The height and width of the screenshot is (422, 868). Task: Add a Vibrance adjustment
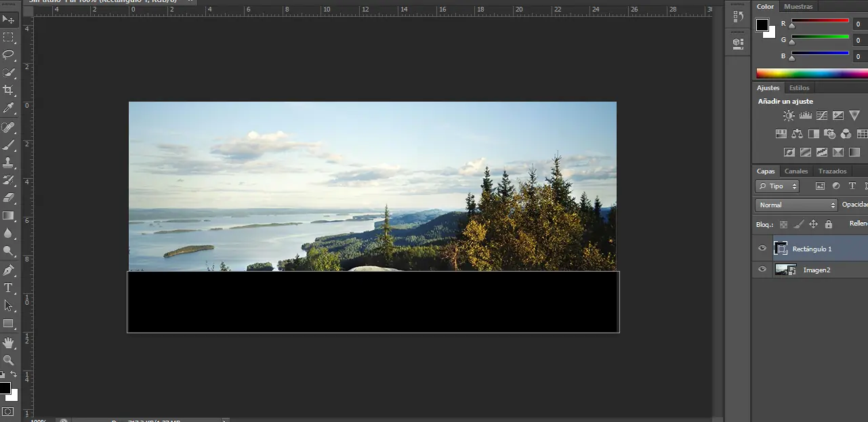click(x=854, y=116)
